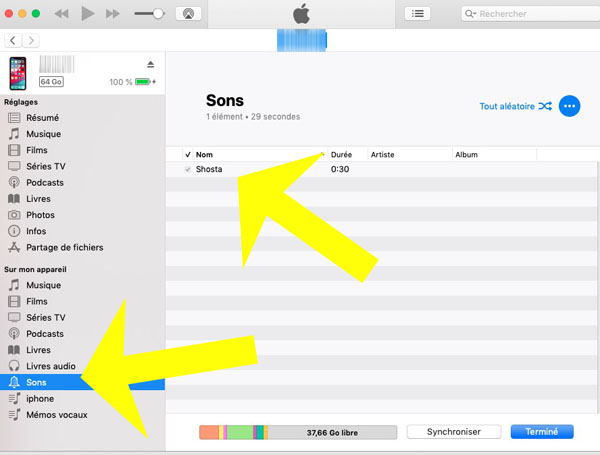This screenshot has height=455, width=600.
Task: Click the shuffle icon beside Tout aléatoire
Action: point(544,106)
